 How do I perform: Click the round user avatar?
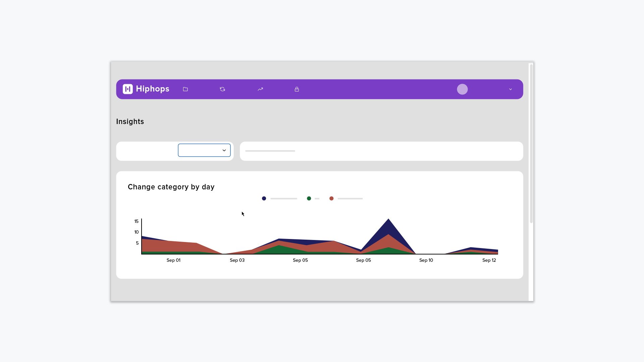(x=462, y=89)
